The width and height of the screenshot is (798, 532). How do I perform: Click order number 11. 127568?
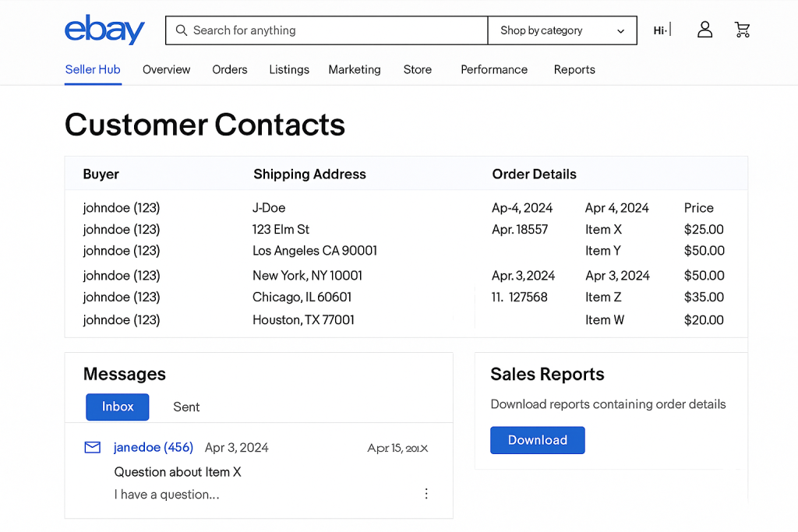pyautogui.click(x=519, y=297)
